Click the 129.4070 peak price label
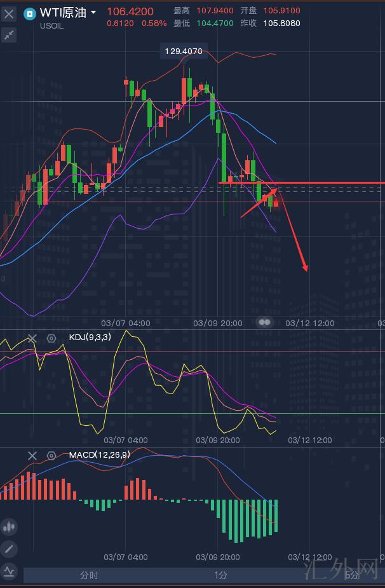Viewport: 385px width, 588px height. click(184, 51)
